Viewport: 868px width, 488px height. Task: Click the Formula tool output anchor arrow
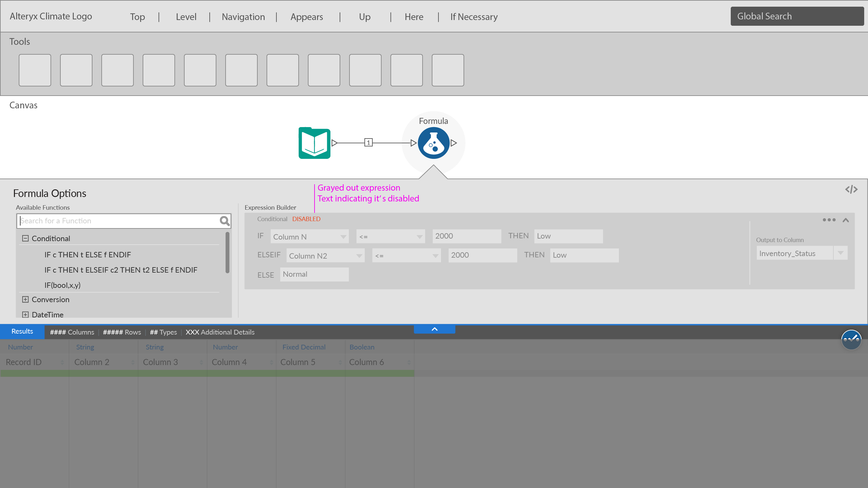454,143
